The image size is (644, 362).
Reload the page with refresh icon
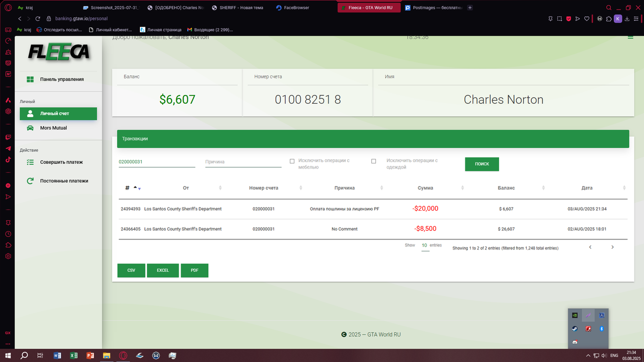(x=38, y=19)
